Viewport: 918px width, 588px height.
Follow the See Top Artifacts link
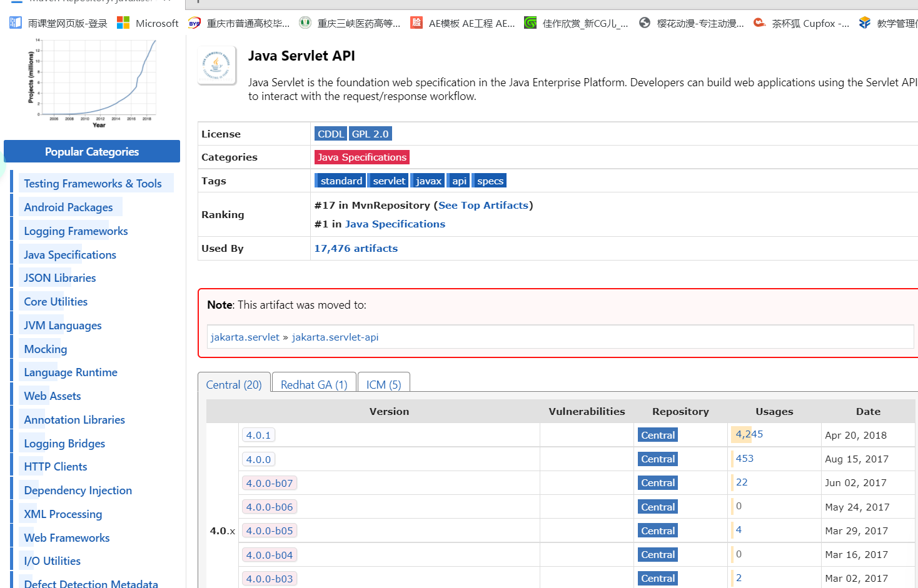tap(483, 205)
